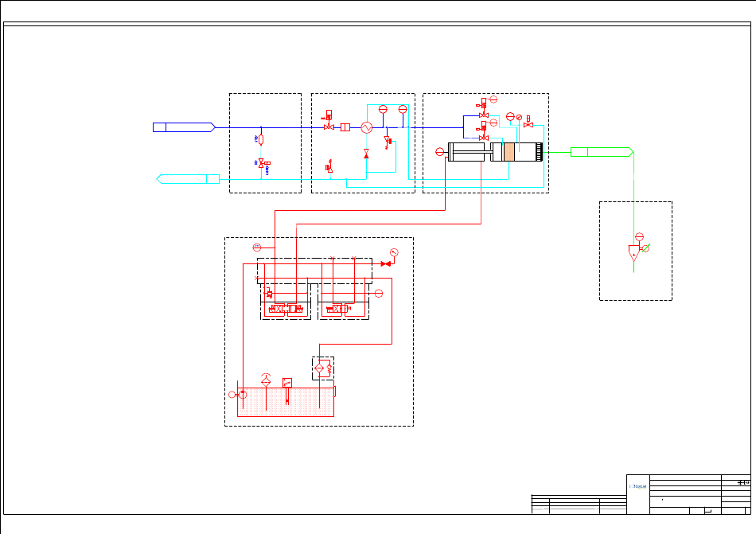Select the small relief valve in left manifold block
Viewport: 756px width, 534px height.
(x=269, y=293)
